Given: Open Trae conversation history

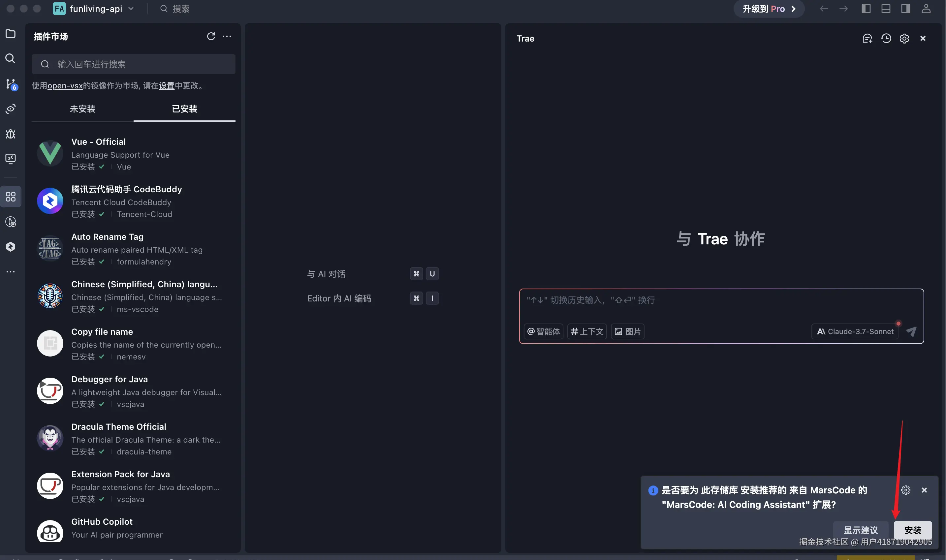Looking at the screenshot, I should coord(886,38).
